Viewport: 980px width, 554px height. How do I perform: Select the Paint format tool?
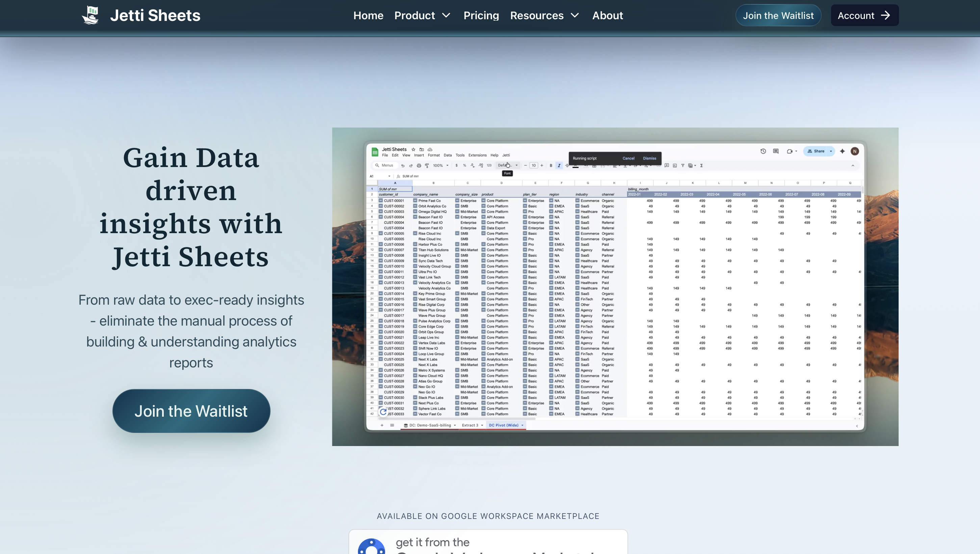tap(427, 166)
